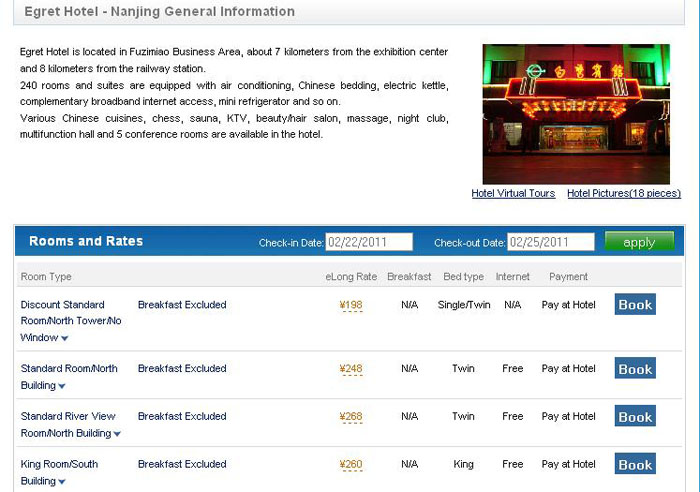Click the Check-out Date field
Viewport: 700px width, 492px height.
coord(550,242)
